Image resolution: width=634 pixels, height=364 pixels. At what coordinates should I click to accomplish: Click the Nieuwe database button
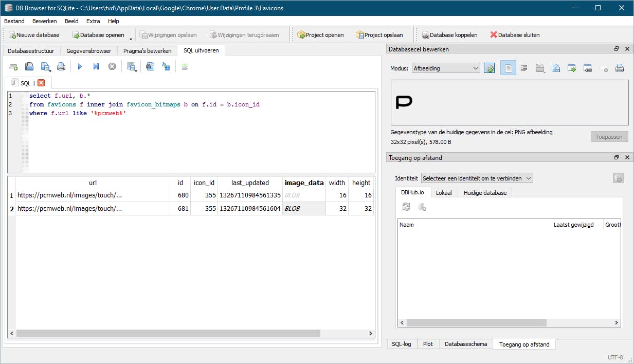coord(34,35)
